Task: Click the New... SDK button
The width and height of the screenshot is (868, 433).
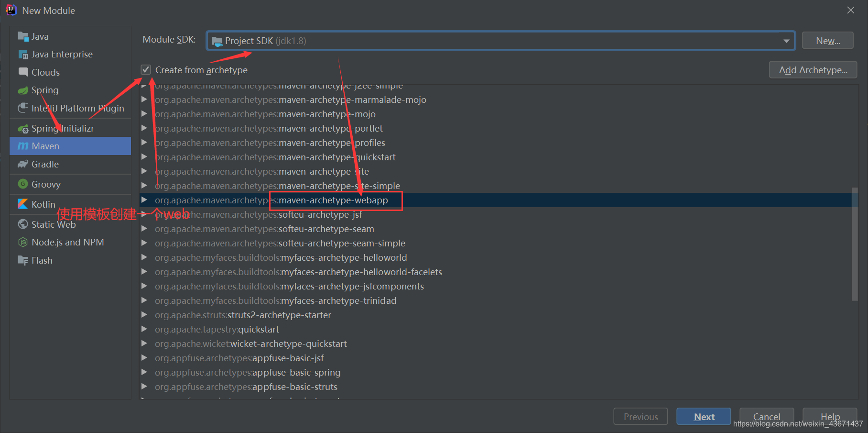Action: coord(828,41)
